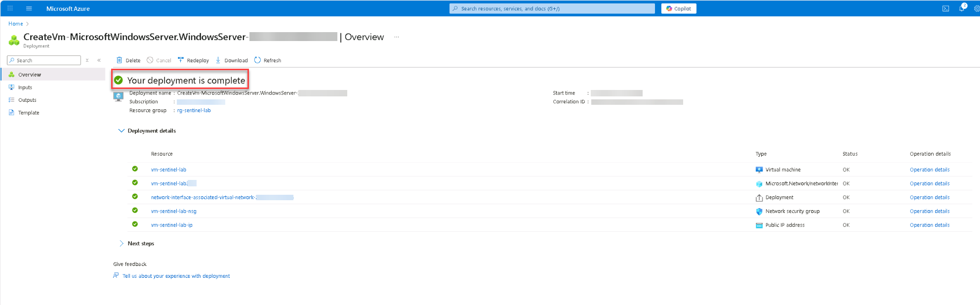Click the Type column header

[x=761, y=154]
